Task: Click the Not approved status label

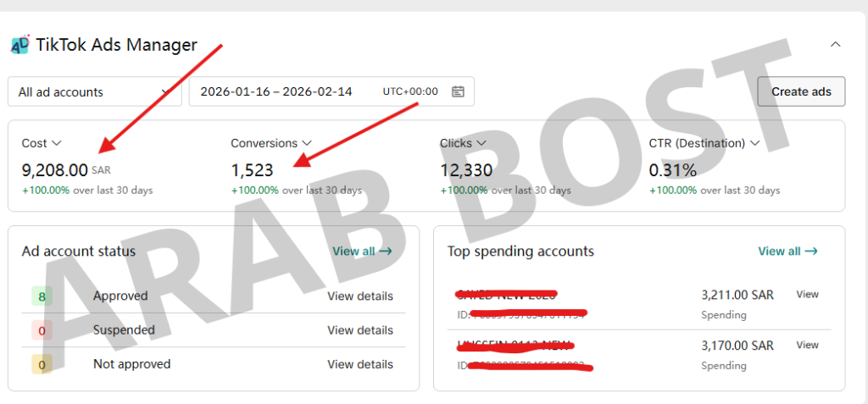Action: [131, 364]
